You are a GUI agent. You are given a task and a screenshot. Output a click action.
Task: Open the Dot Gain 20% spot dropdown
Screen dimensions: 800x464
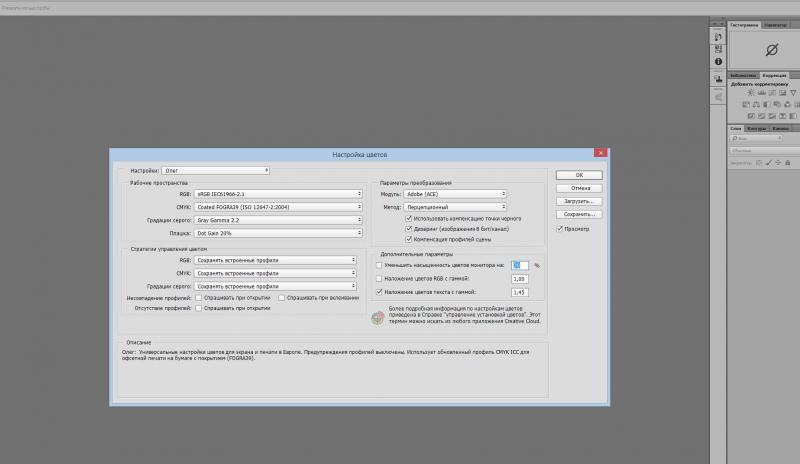pos(278,233)
